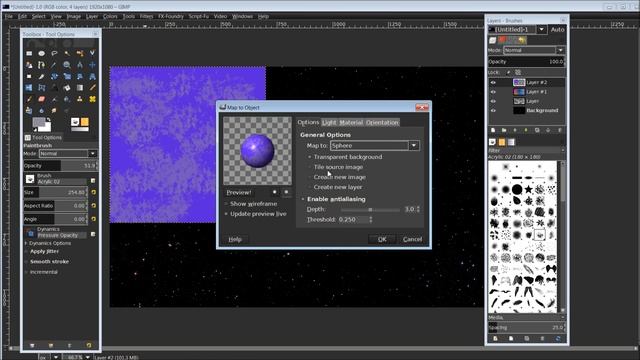
Task: Toggle Create new image option
Action: click(337, 177)
